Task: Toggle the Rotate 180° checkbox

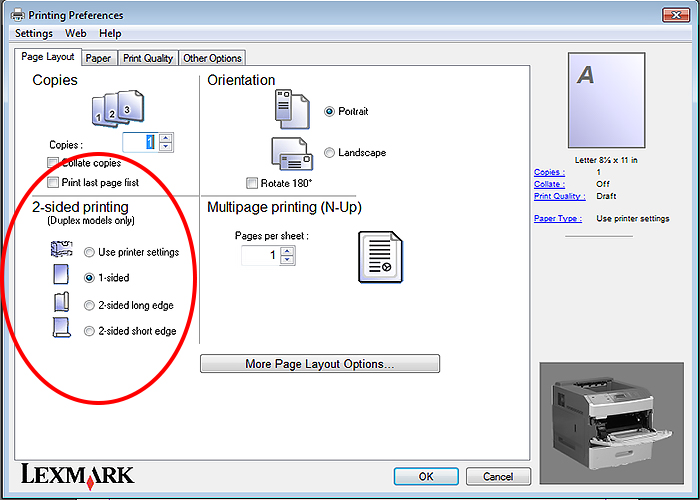Action: (x=252, y=183)
